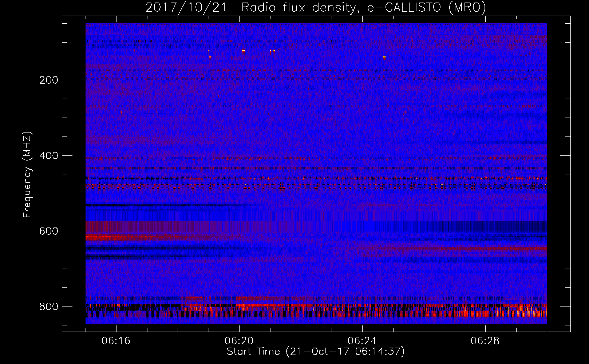Click the 400 frequency tick label

click(49, 156)
